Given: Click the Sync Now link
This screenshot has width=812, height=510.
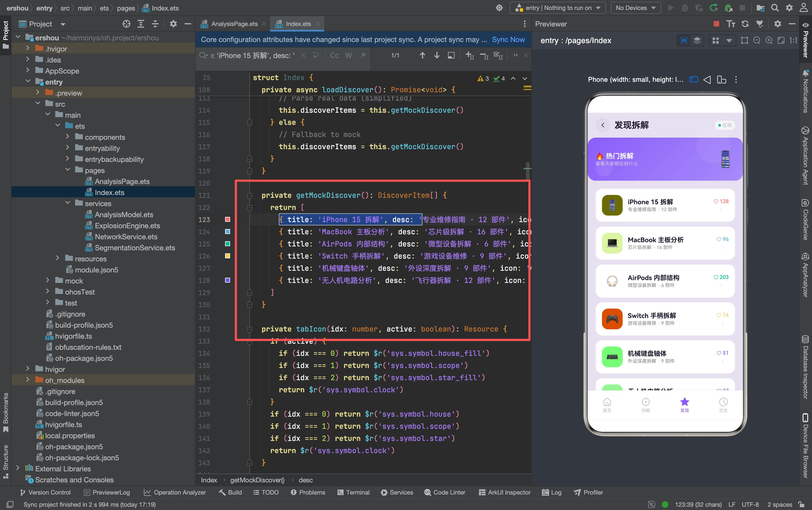Looking at the screenshot, I should coord(508,40).
